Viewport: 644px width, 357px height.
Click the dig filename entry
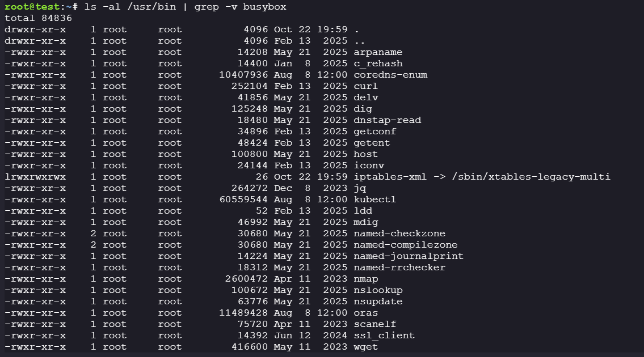(x=363, y=109)
